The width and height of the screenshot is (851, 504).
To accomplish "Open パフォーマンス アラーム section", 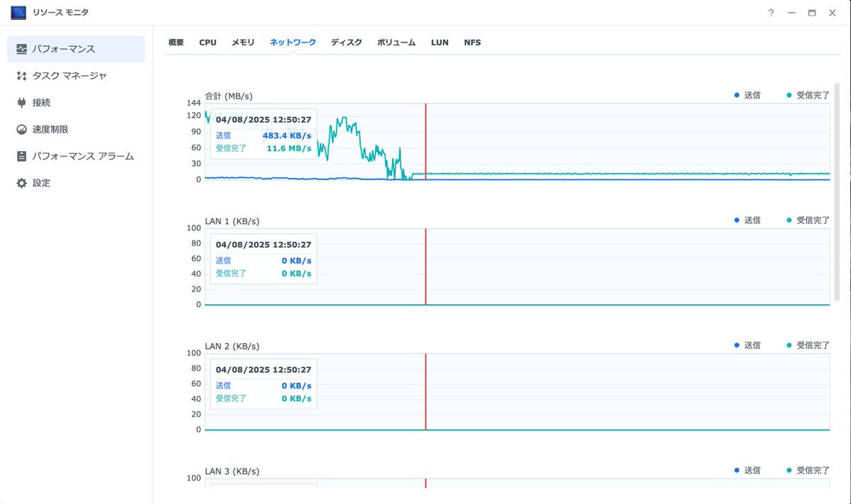I will (76, 156).
